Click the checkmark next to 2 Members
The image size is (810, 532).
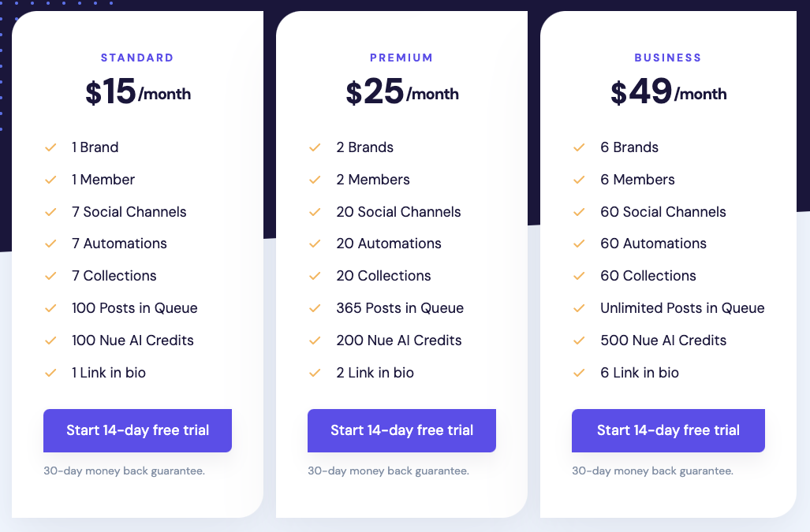(x=315, y=180)
